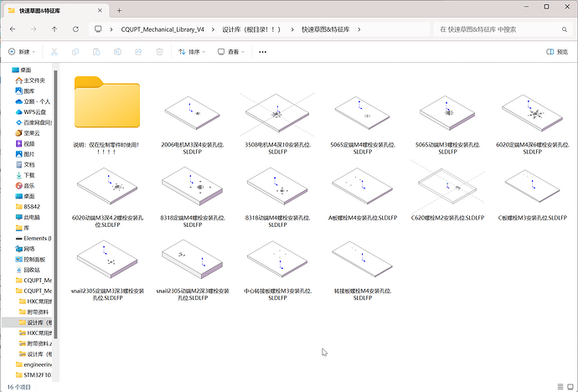Screen dimensions: 578x392
Task: Click CQUPT_Mechanical_Library_V4 in address bar
Action: click(163, 29)
